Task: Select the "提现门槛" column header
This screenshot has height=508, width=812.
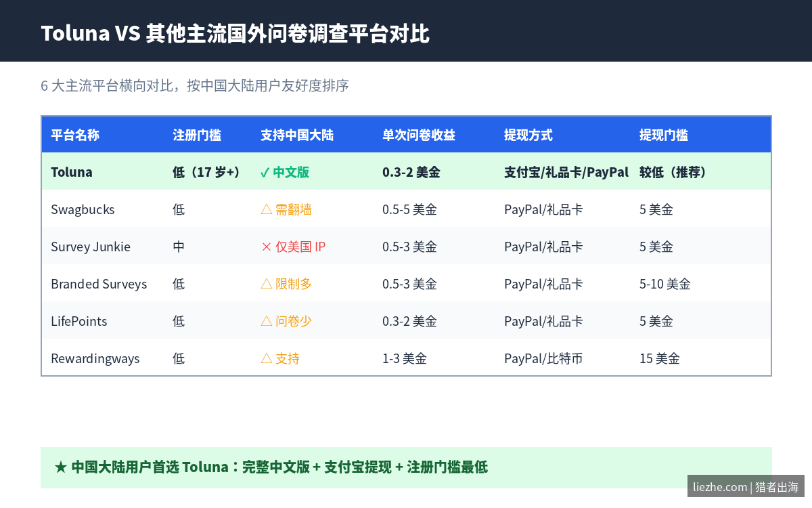Action: (664, 135)
